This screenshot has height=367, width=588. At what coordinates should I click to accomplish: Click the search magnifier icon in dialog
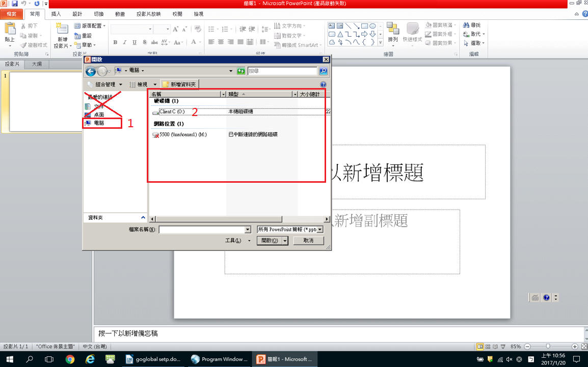click(323, 71)
